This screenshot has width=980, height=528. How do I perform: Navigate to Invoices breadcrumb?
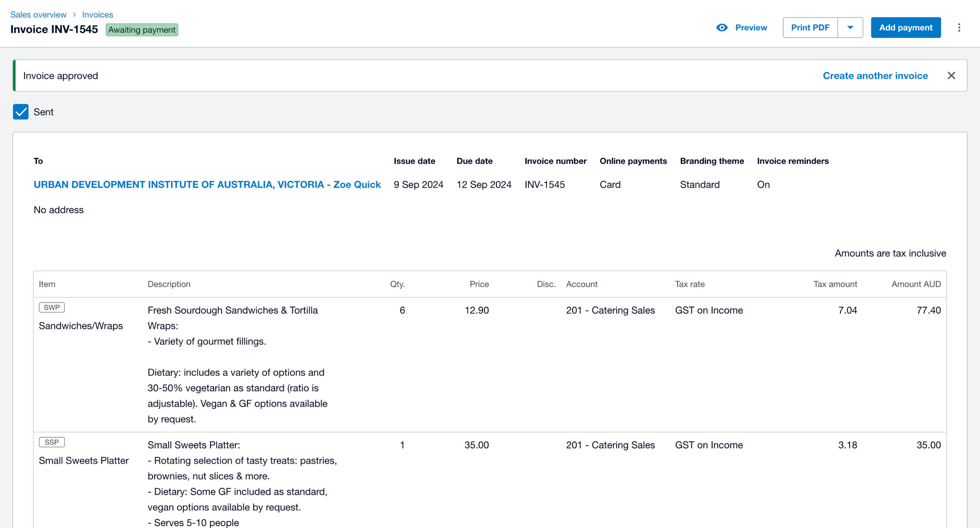[x=98, y=15]
